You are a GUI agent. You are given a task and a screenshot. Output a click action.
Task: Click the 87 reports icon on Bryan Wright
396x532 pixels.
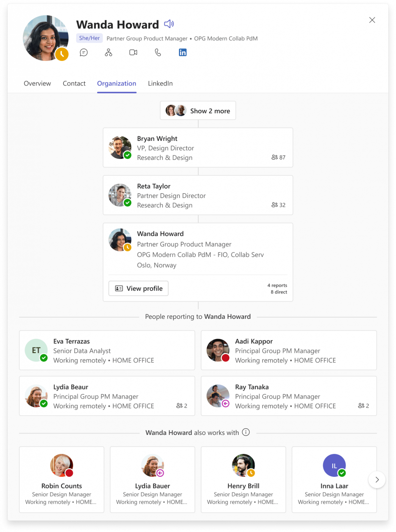278,157
